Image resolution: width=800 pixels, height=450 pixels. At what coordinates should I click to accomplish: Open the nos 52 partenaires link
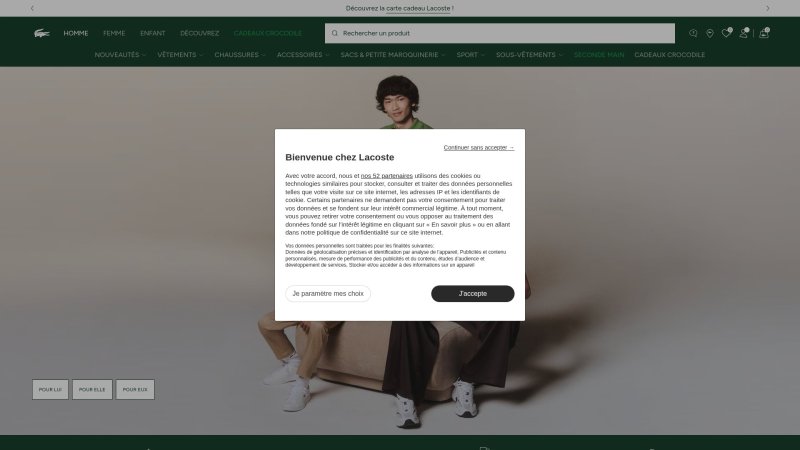(387, 176)
